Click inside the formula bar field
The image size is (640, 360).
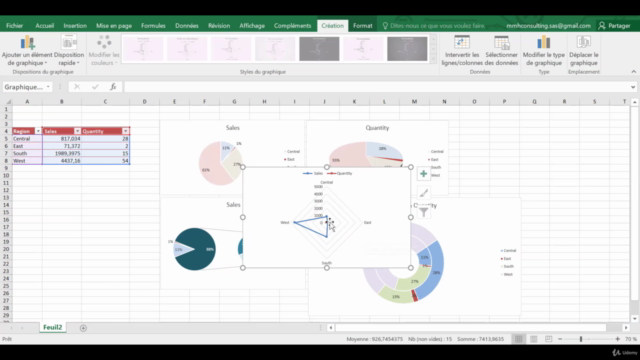click(376, 87)
